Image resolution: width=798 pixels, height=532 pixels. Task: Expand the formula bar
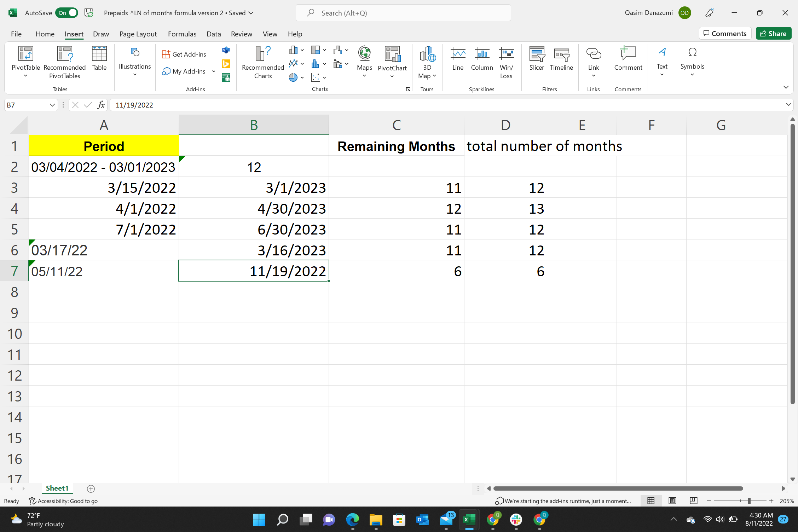[x=788, y=105]
